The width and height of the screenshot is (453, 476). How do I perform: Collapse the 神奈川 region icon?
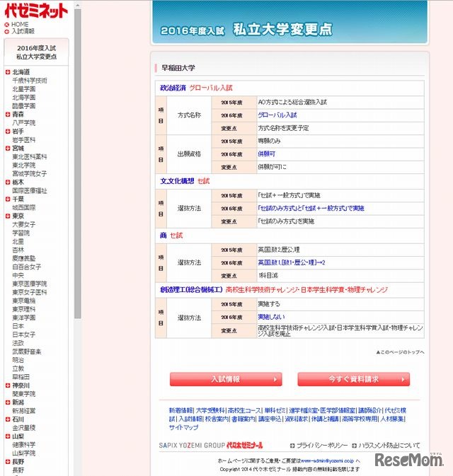[x=8, y=385]
